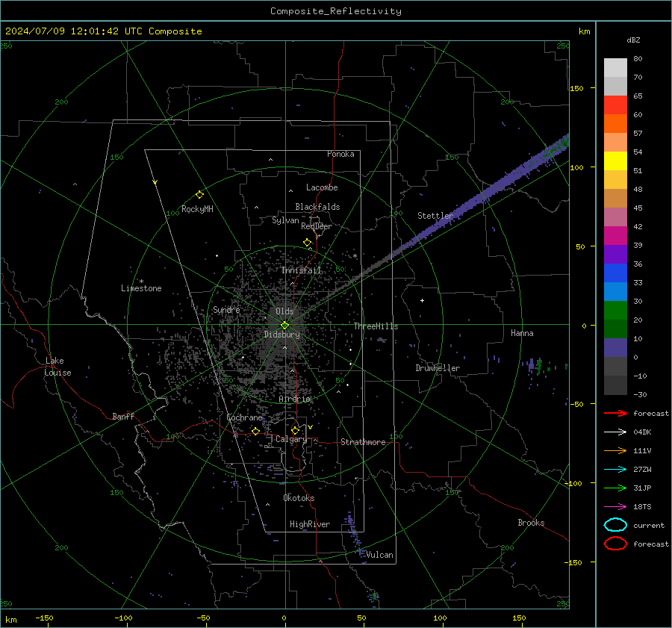Click the RockyMH map label
This screenshot has width=672, height=628.
[x=197, y=209]
